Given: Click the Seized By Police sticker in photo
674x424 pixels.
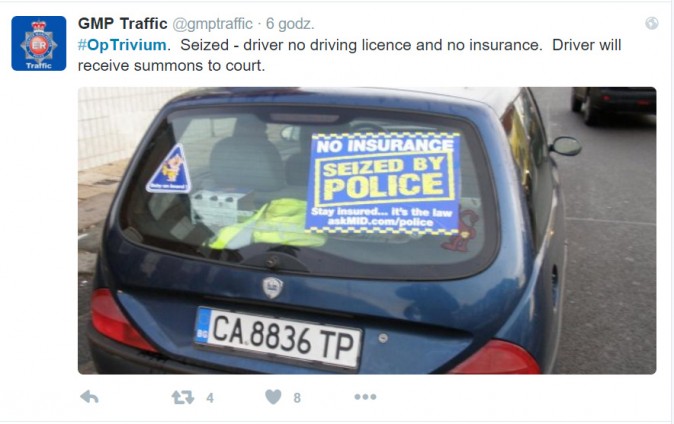Looking at the screenshot, I should [383, 183].
